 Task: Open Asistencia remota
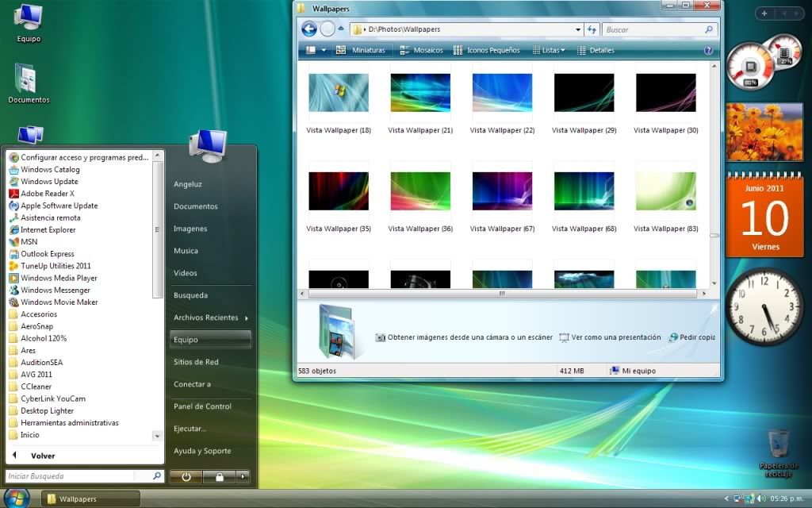45,217
